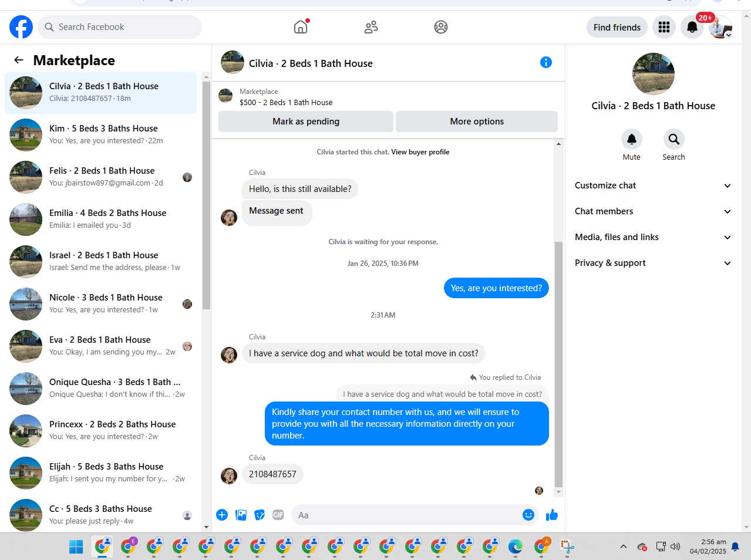Open Nicole 3 Beds 1 Bath House chat
This screenshot has width=751, height=560.
[100, 304]
